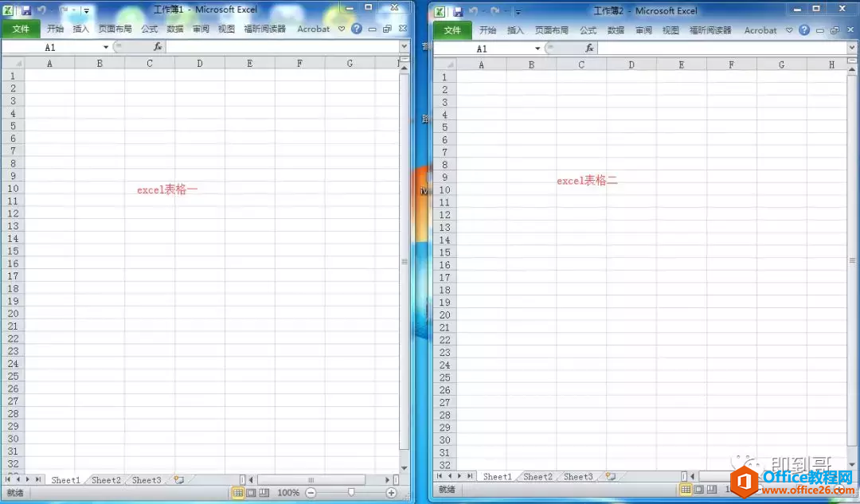Screen dimensions: 860x504
Task: Select the Sheet1 tab in 工作簿1
Action: (66, 480)
